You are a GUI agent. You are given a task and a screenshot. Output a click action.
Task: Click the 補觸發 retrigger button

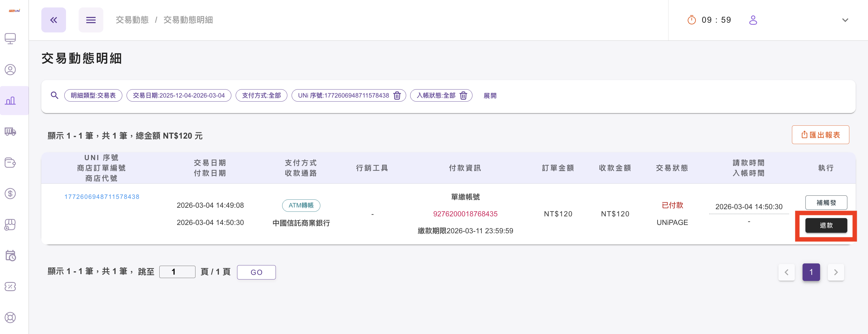click(x=826, y=202)
